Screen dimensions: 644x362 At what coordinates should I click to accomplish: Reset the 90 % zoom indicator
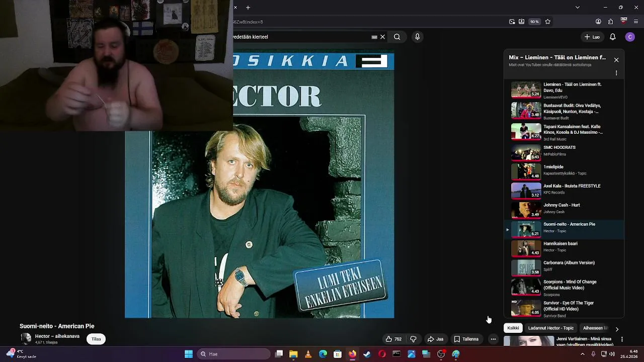pyautogui.click(x=534, y=22)
